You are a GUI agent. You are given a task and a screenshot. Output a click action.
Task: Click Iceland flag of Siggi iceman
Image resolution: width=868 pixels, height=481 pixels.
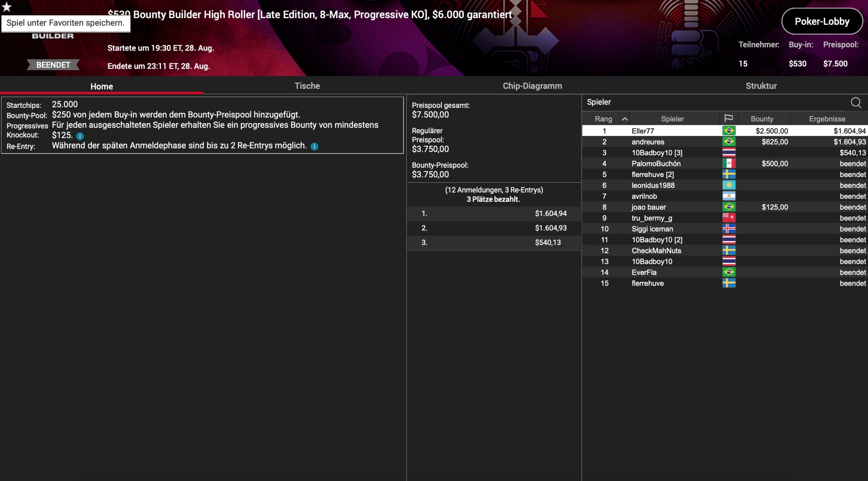[729, 229]
